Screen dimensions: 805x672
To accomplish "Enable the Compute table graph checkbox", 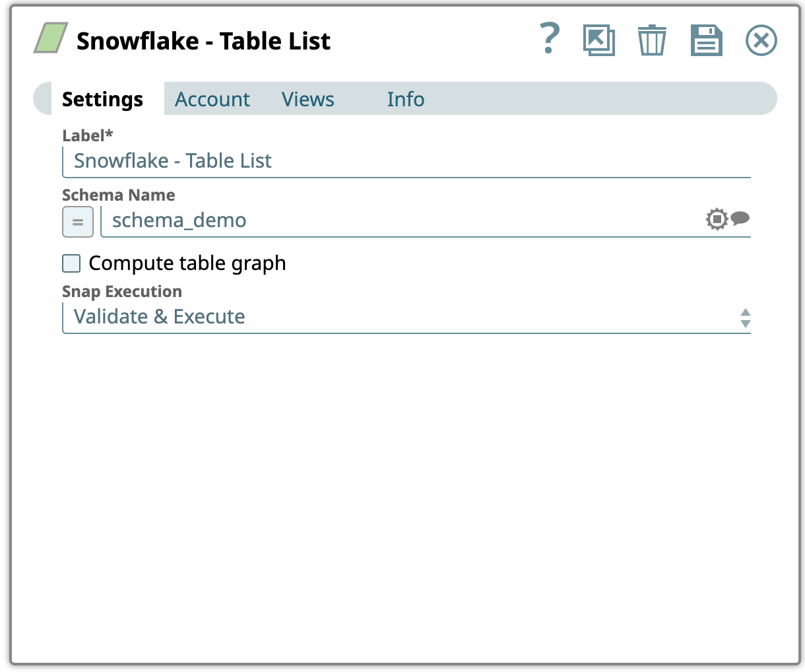I will point(71,263).
